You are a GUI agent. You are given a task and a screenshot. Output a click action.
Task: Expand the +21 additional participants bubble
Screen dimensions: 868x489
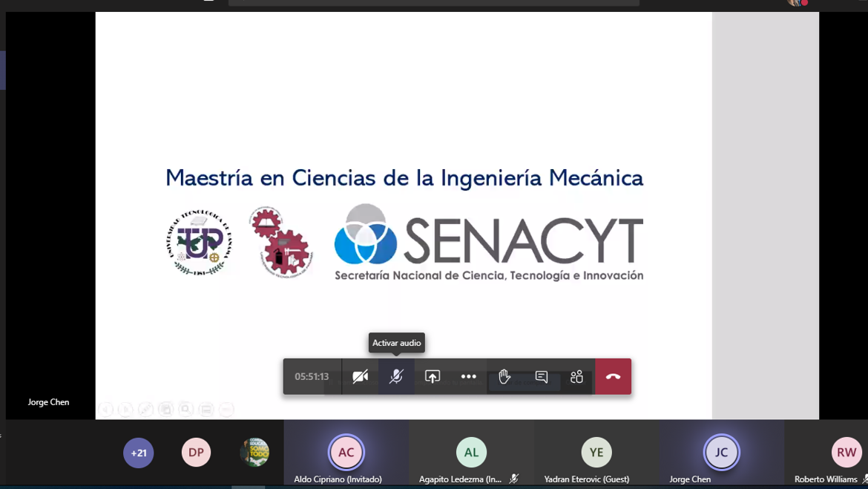(139, 453)
